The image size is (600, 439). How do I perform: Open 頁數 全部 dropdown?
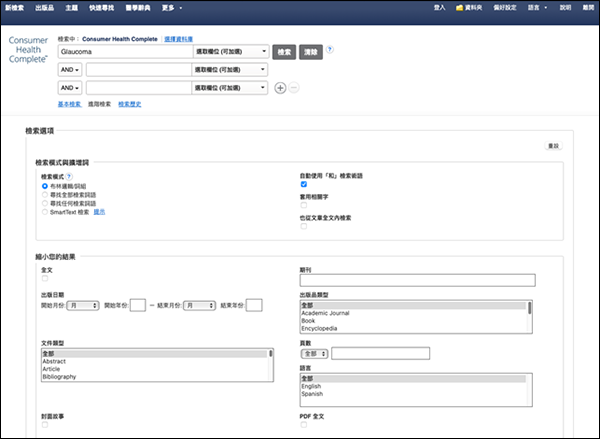coord(314,354)
